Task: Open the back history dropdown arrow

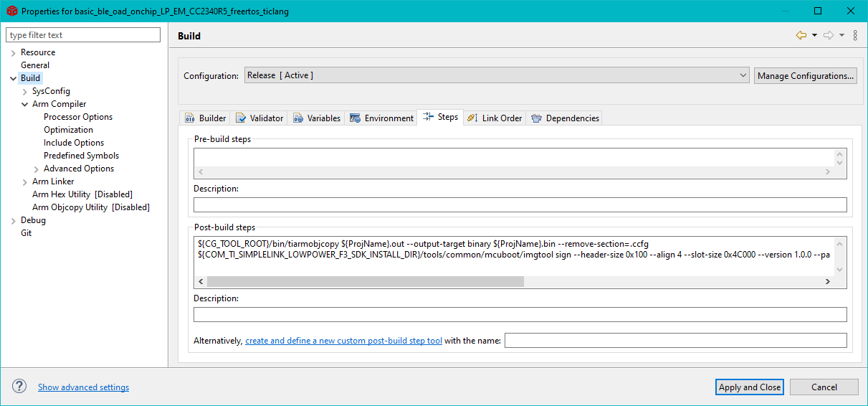Action: click(x=814, y=36)
